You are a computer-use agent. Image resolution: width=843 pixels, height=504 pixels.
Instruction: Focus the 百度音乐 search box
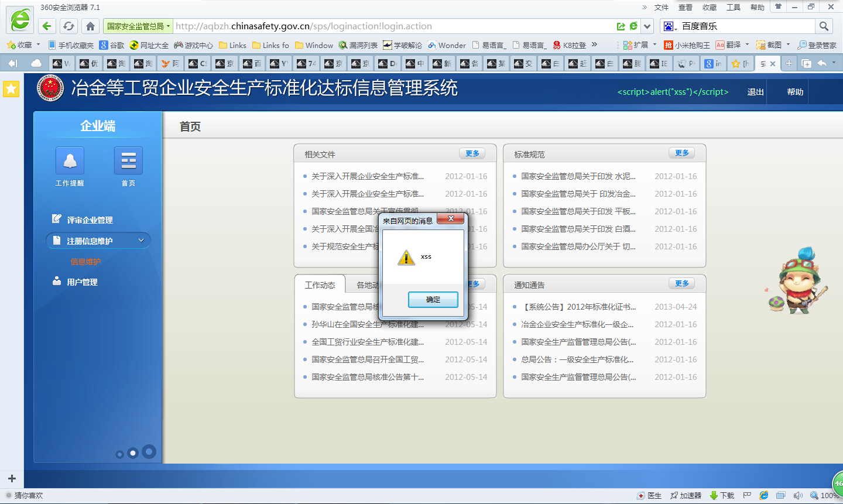coord(747,26)
